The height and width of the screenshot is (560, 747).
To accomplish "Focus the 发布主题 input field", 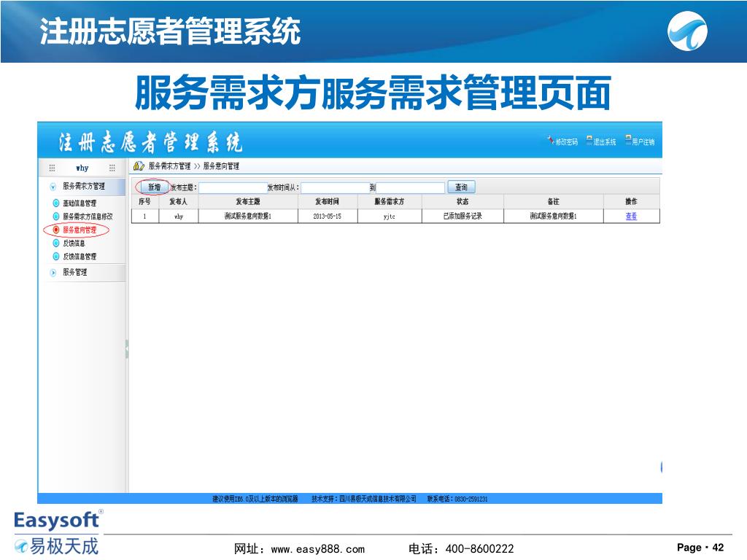I will (233, 187).
